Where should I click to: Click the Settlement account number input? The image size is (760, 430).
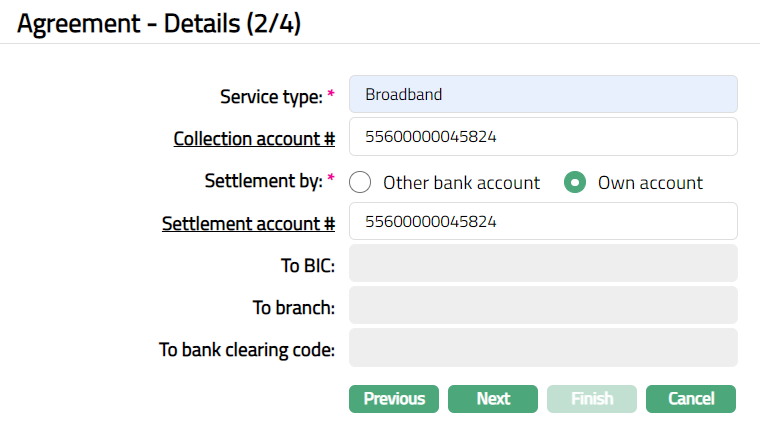[543, 222]
